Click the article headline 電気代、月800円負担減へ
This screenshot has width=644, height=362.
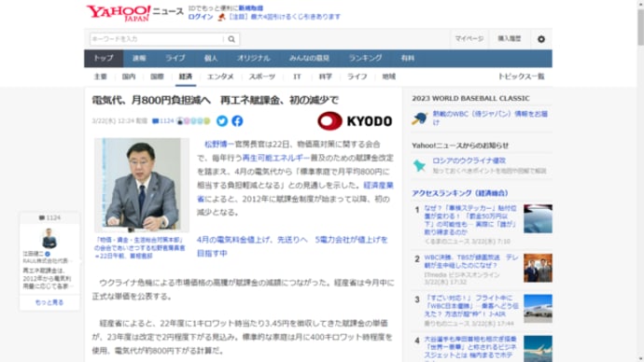click(x=215, y=100)
